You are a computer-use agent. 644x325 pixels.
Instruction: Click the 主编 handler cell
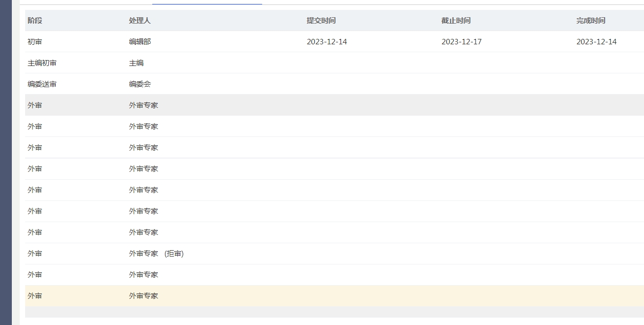pyautogui.click(x=136, y=63)
